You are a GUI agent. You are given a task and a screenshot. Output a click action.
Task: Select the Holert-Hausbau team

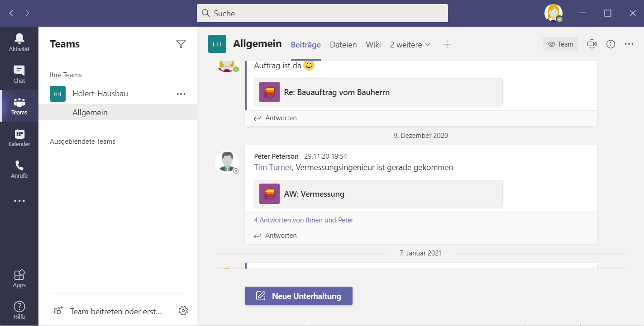(118, 94)
